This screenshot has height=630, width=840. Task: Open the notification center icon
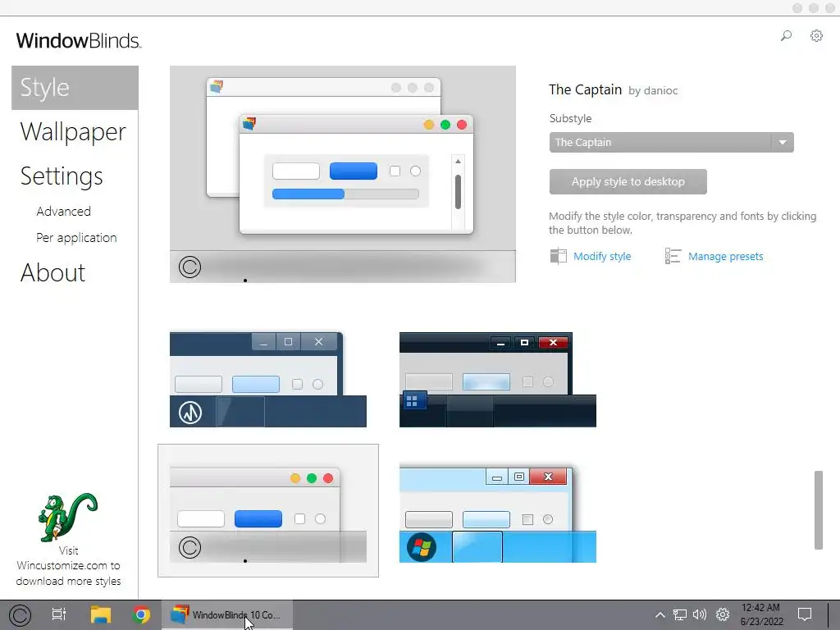click(805, 614)
